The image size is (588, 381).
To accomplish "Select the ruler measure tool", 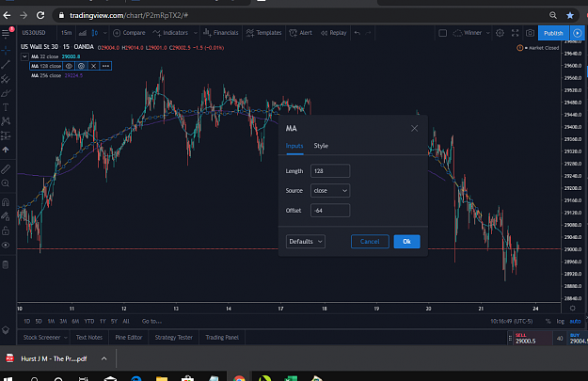I will coord(6,169).
